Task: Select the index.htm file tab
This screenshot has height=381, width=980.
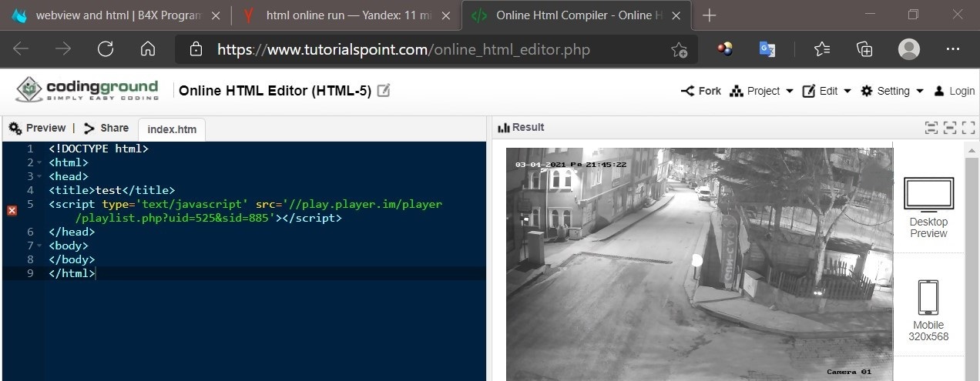Action: pos(172,129)
